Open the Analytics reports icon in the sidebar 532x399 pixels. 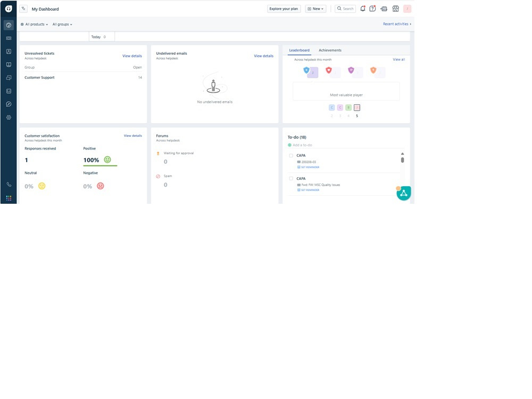pos(9,91)
